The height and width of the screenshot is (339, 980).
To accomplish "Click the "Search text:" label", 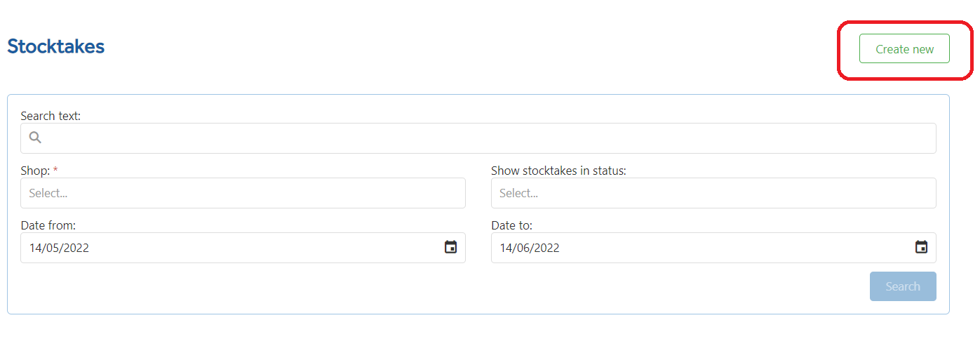I will point(51,116).
